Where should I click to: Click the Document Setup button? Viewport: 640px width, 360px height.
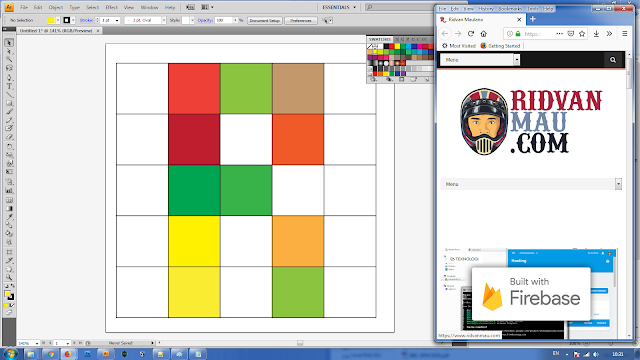click(265, 20)
